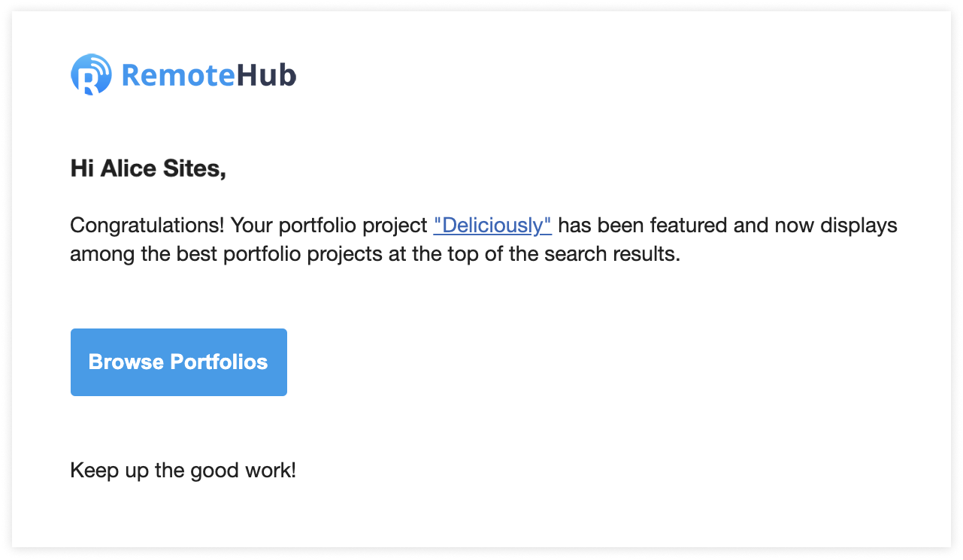Click the RemoteHub round blue logo icon

[x=92, y=74]
